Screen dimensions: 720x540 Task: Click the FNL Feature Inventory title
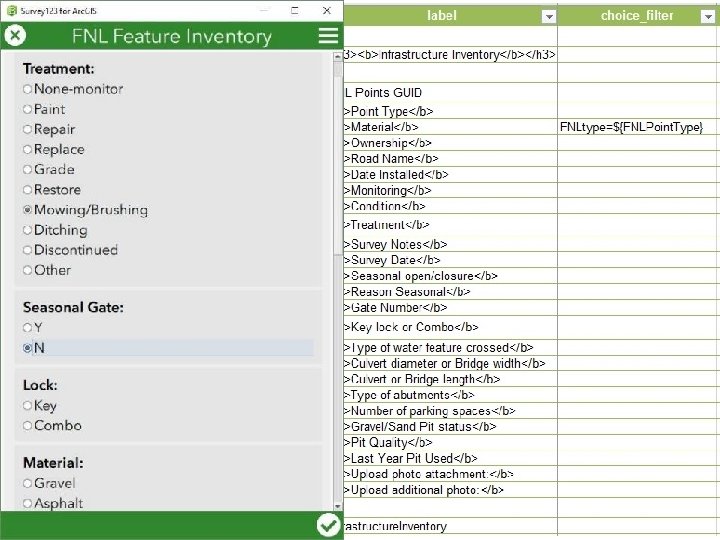(172, 36)
